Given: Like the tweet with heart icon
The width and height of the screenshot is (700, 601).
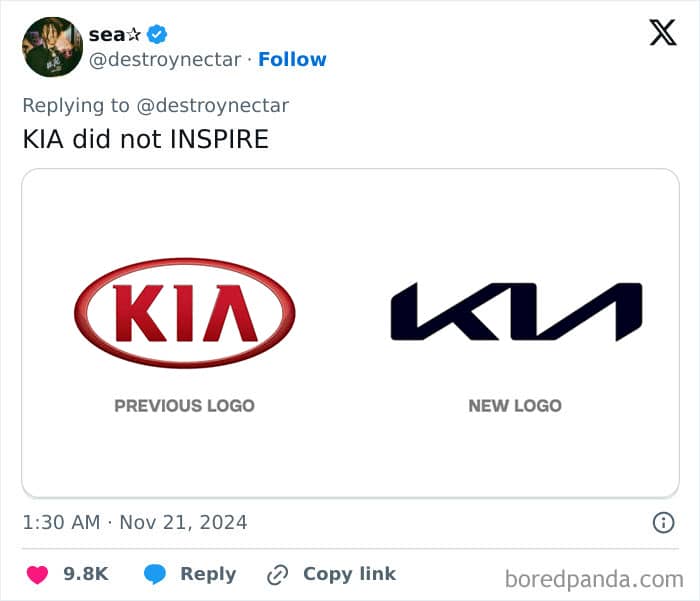Looking at the screenshot, I should (37, 574).
